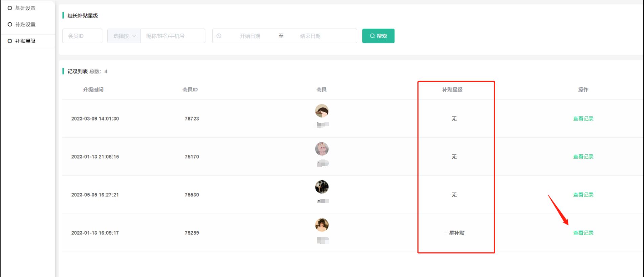The image size is (644, 277).
Task: View records of member 75259
Action: [583, 233]
